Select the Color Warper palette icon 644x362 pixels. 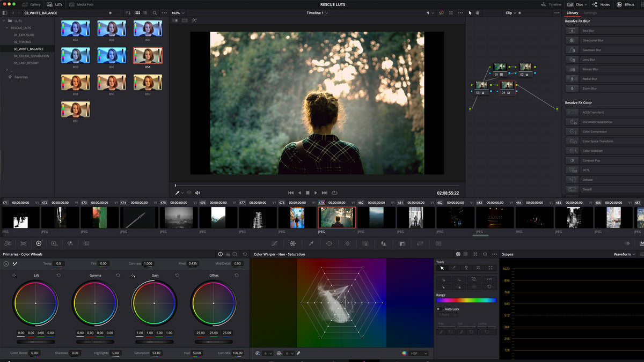[292, 243]
